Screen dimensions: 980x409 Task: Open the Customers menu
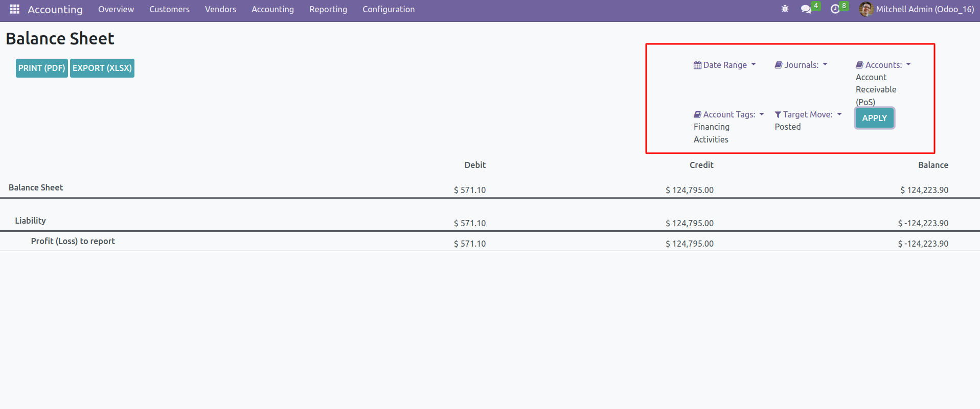(x=169, y=9)
